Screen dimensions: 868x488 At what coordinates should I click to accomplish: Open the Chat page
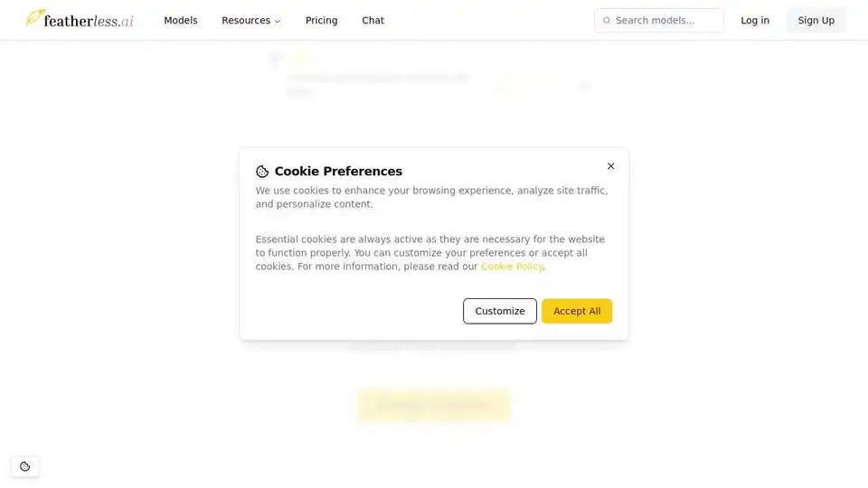click(373, 21)
